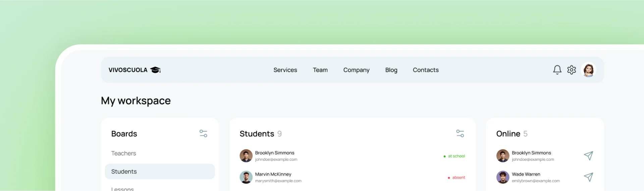
Task: Open the Boards filter settings icon
Action: tap(203, 134)
